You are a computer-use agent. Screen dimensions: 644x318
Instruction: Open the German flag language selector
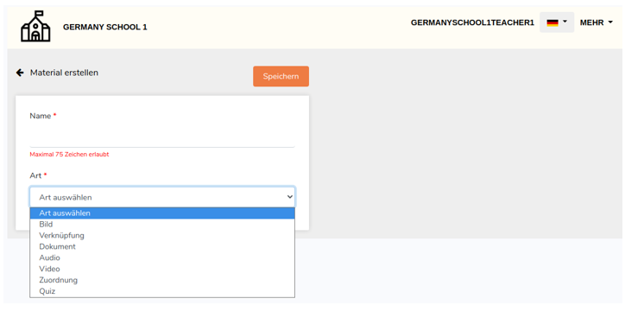pyautogui.click(x=557, y=22)
